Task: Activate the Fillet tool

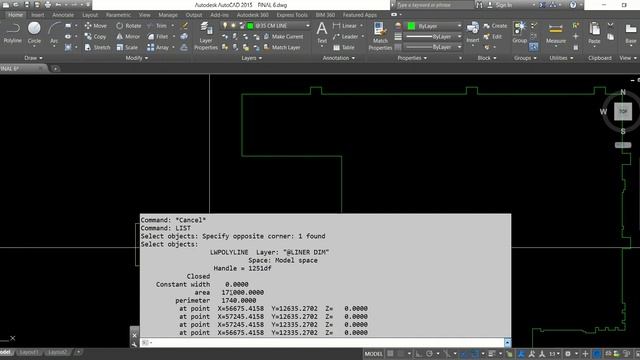Action: [158, 37]
